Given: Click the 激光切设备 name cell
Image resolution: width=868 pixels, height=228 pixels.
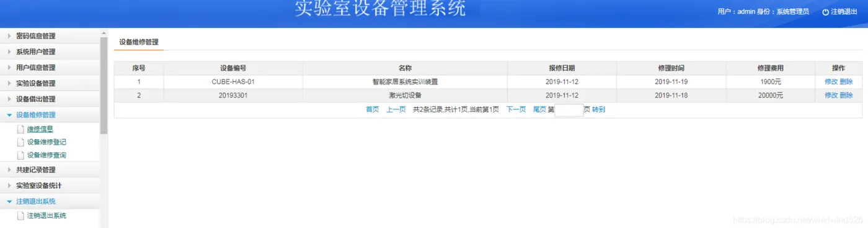Looking at the screenshot, I should point(405,95).
